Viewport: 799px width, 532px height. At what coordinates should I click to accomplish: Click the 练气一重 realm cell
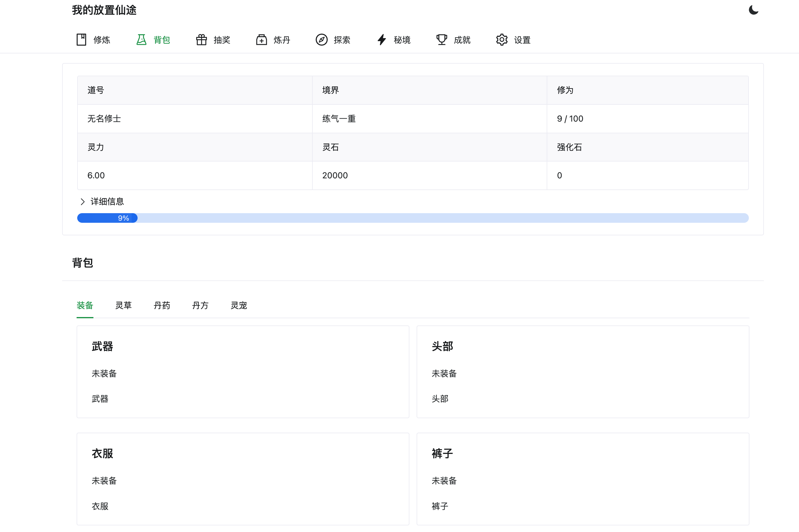(429, 119)
